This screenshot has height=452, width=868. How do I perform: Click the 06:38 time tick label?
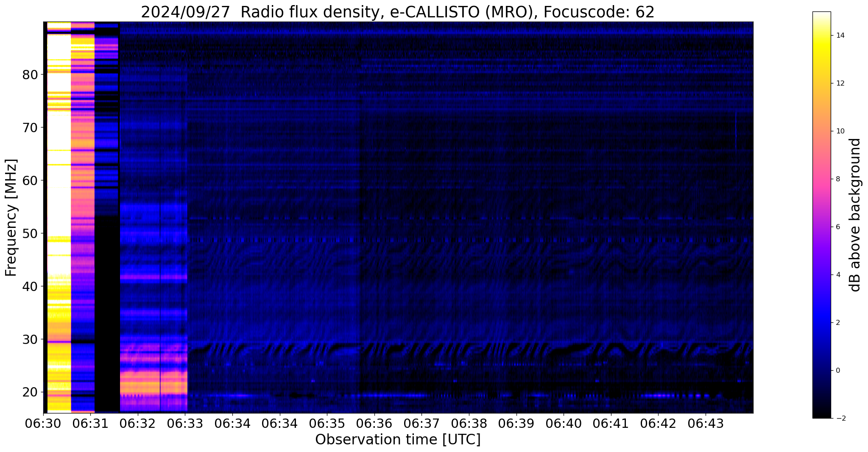click(x=469, y=423)
